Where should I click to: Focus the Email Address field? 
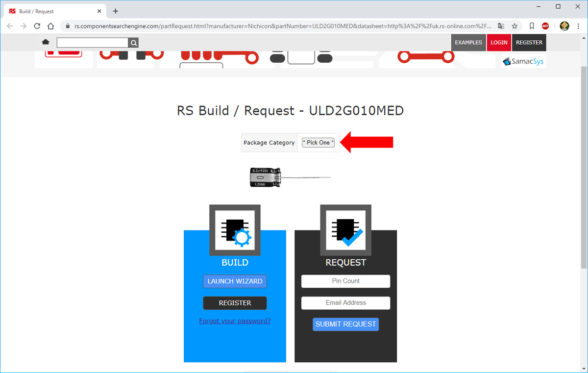(346, 303)
